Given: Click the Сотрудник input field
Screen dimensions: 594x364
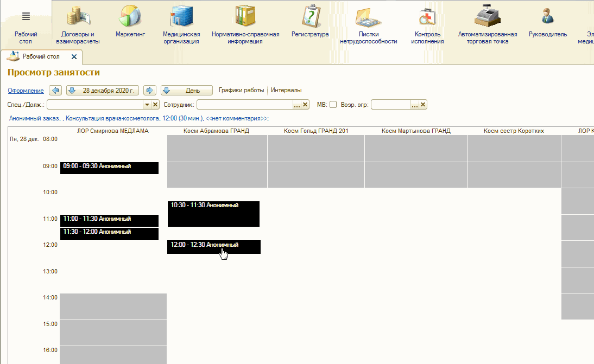Looking at the screenshot, I should point(244,105).
